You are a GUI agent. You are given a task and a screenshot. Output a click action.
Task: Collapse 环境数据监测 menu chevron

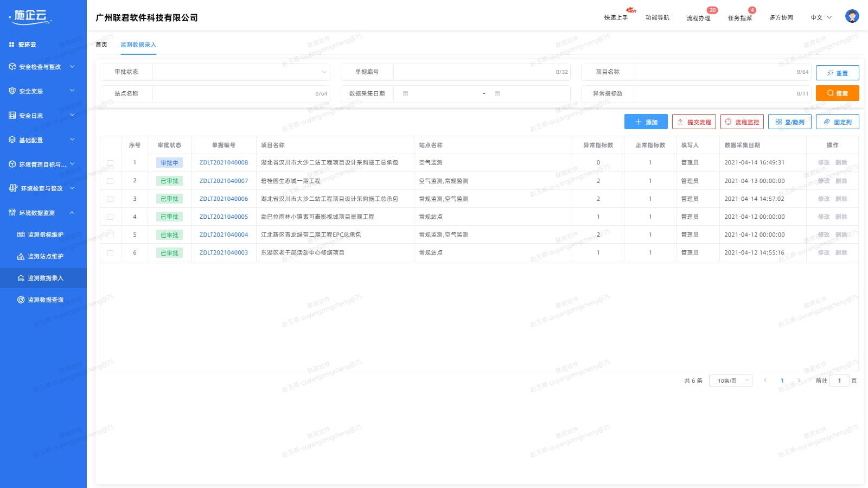tap(72, 212)
